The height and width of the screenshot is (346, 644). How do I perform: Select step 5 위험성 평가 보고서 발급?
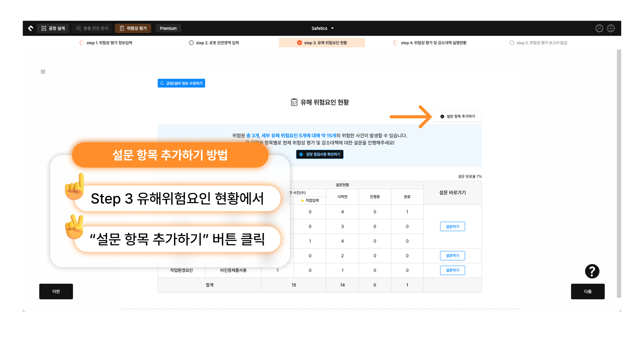[538, 43]
